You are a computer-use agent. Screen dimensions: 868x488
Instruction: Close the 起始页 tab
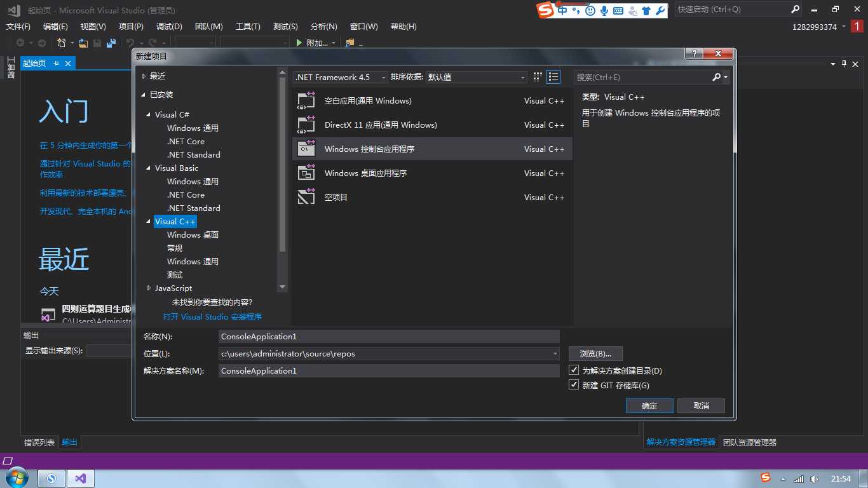67,63
